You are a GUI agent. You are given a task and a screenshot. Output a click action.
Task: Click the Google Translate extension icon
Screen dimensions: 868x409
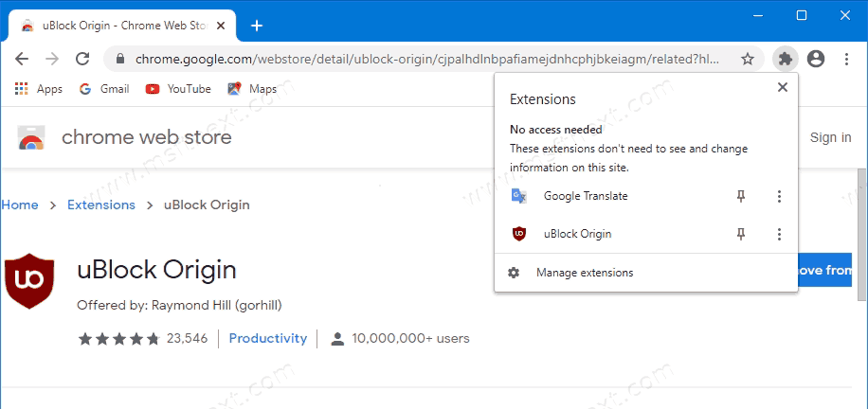(519, 196)
